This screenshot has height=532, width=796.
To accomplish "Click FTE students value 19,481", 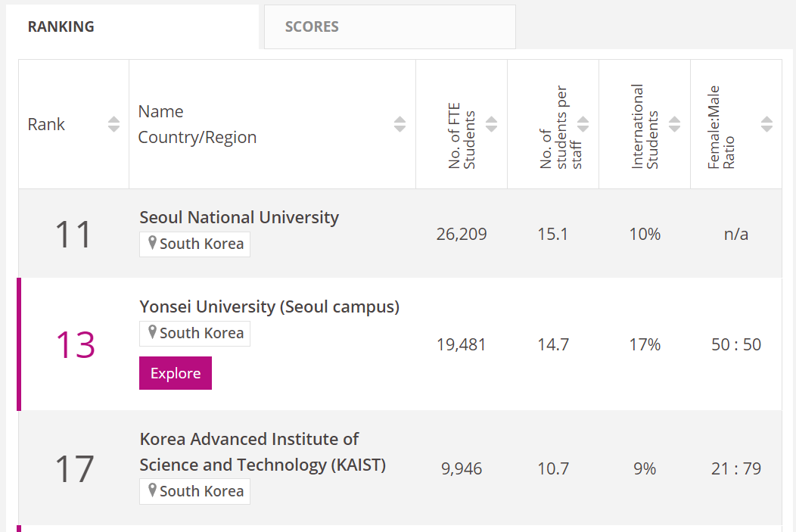I will coord(462,345).
